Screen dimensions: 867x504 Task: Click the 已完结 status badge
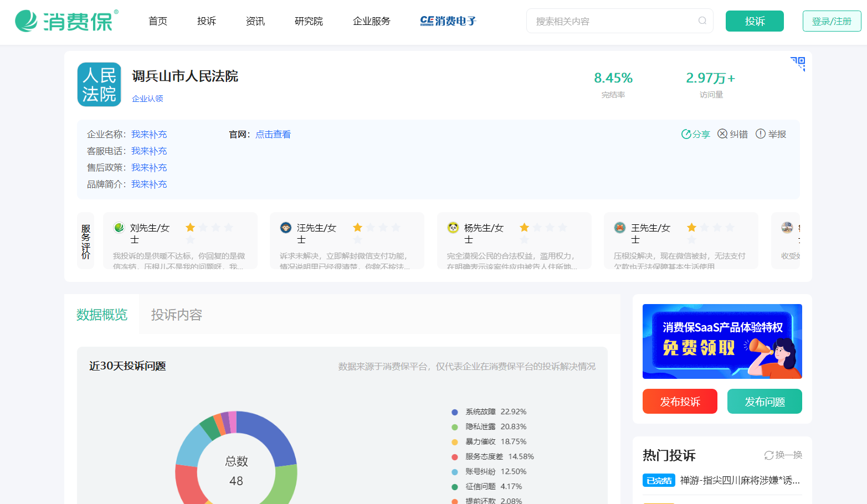pyautogui.click(x=659, y=481)
